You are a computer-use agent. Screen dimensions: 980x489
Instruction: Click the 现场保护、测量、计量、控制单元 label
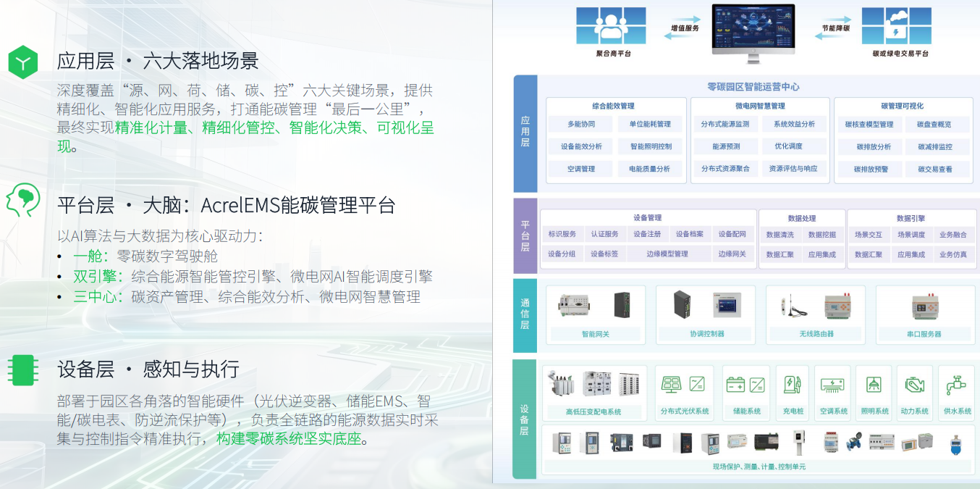pos(759,467)
